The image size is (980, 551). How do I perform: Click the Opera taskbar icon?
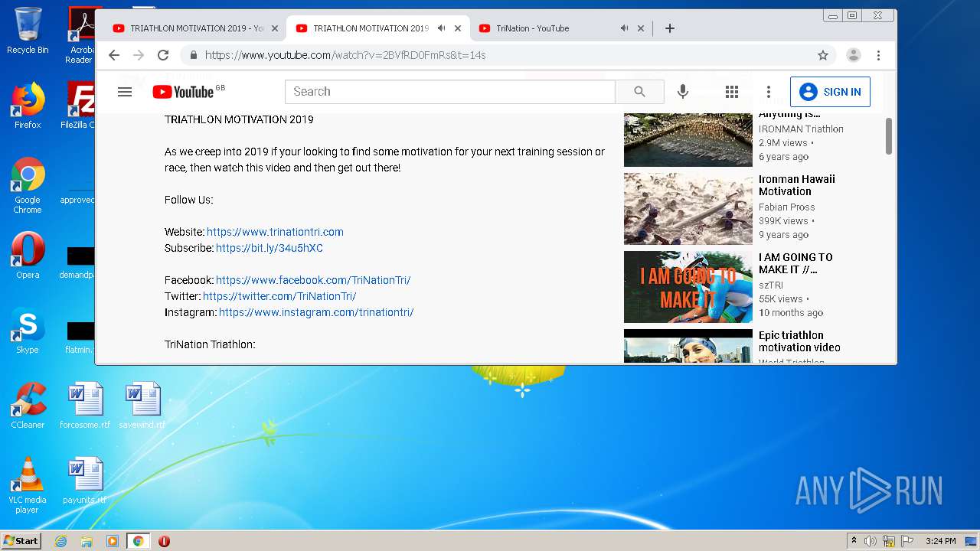coord(164,541)
